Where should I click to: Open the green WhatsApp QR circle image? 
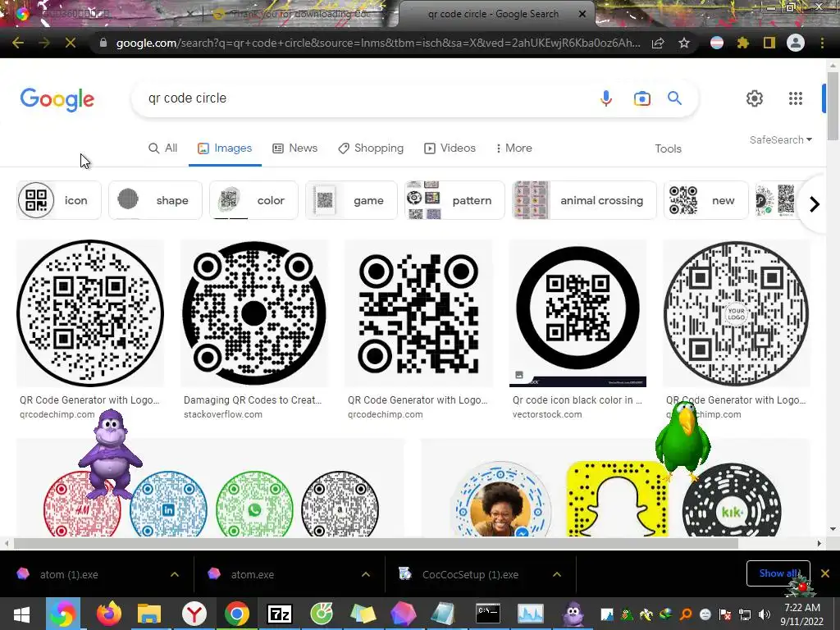click(x=254, y=504)
